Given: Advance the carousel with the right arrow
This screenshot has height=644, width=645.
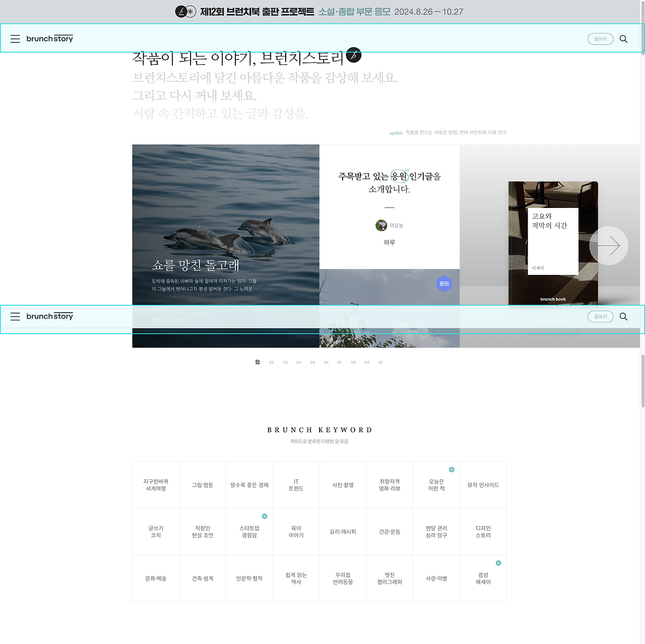Looking at the screenshot, I should coord(609,246).
